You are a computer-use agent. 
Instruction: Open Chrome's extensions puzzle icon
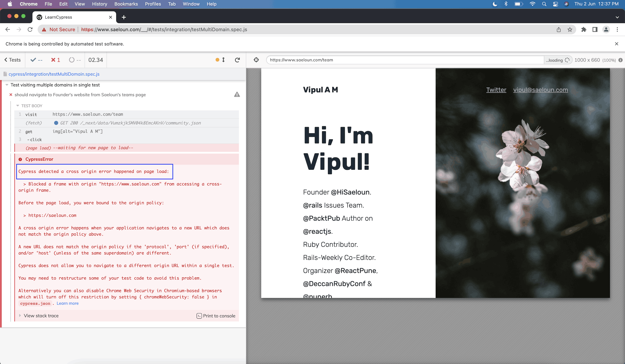click(x=584, y=30)
